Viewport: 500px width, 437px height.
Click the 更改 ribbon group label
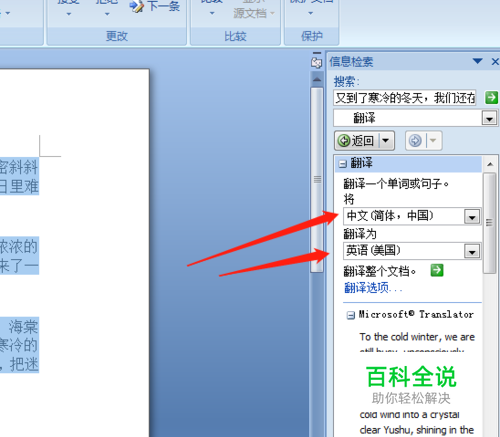[x=117, y=36]
